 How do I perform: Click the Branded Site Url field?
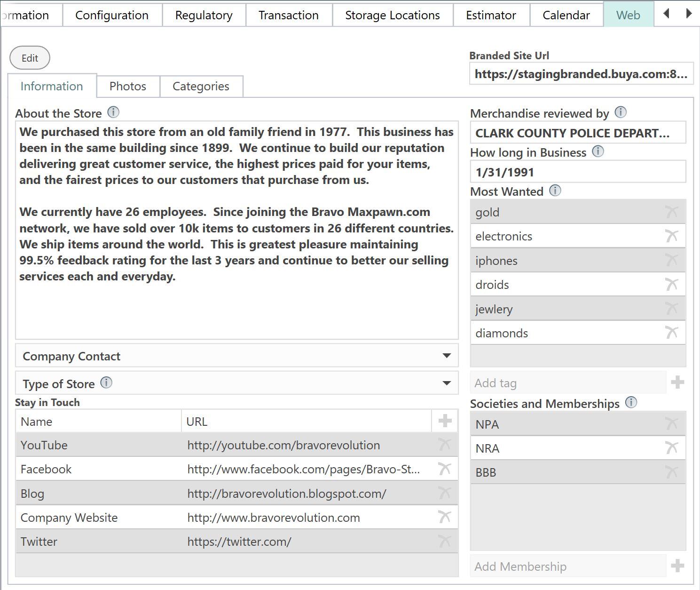[x=581, y=74]
